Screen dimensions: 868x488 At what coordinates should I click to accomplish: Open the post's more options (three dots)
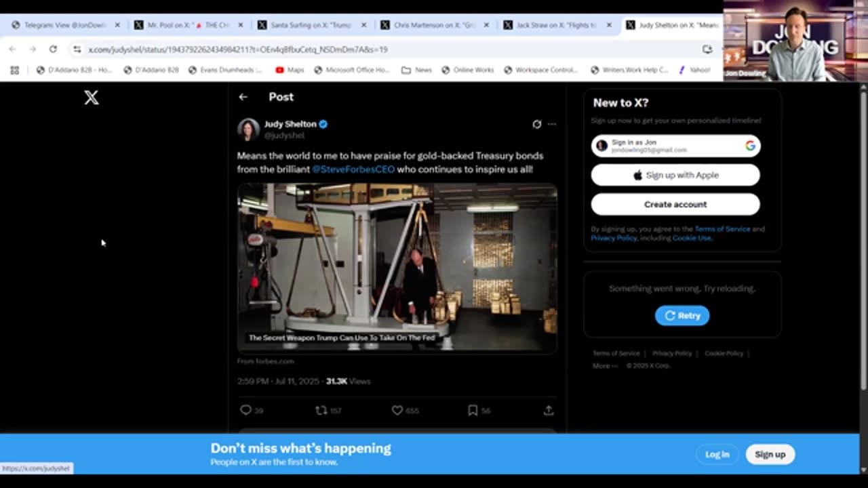(552, 124)
